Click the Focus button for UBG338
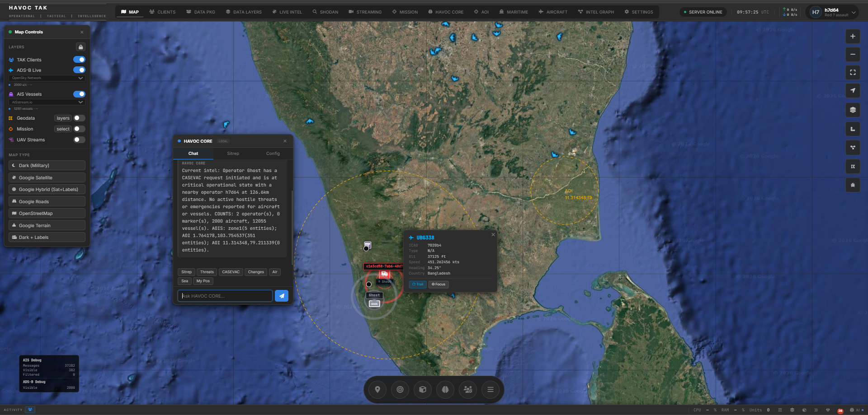This screenshot has height=415, width=868. (439, 284)
